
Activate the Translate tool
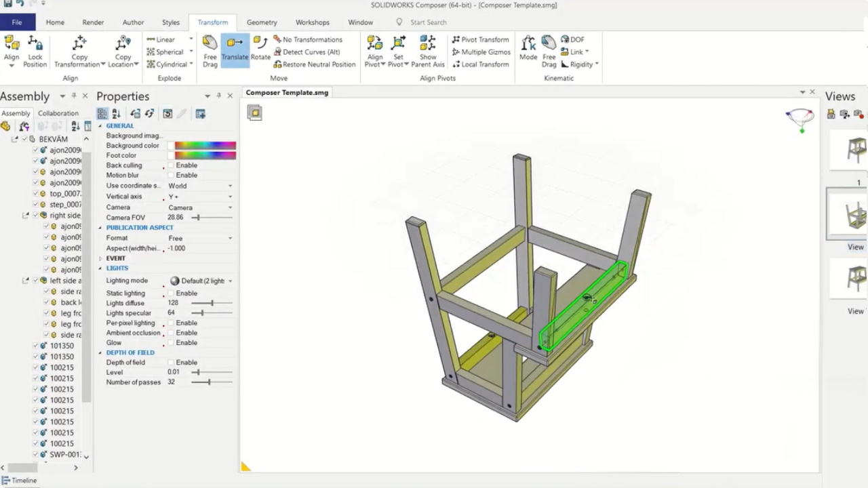pyautogui.click(x=235, y=49)
